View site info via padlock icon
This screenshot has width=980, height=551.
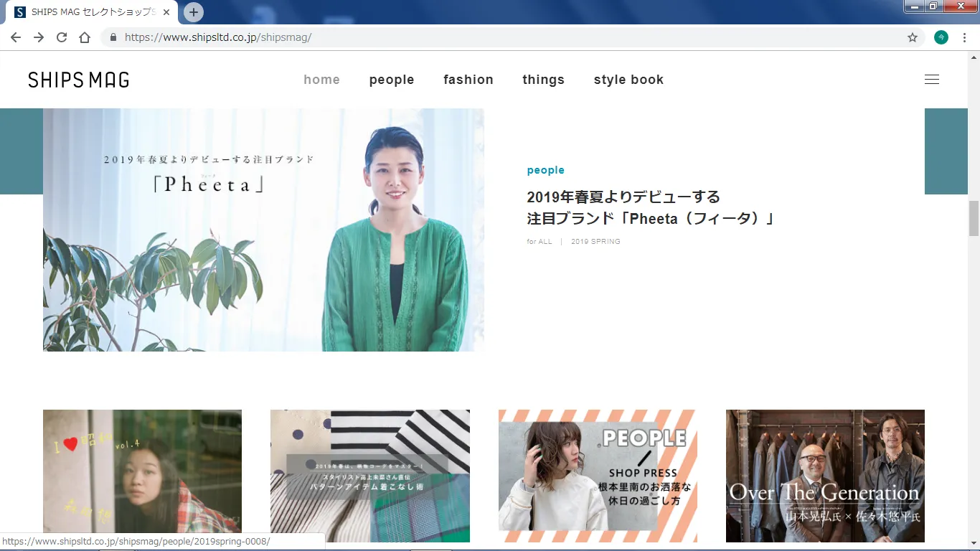coord(113,37)
